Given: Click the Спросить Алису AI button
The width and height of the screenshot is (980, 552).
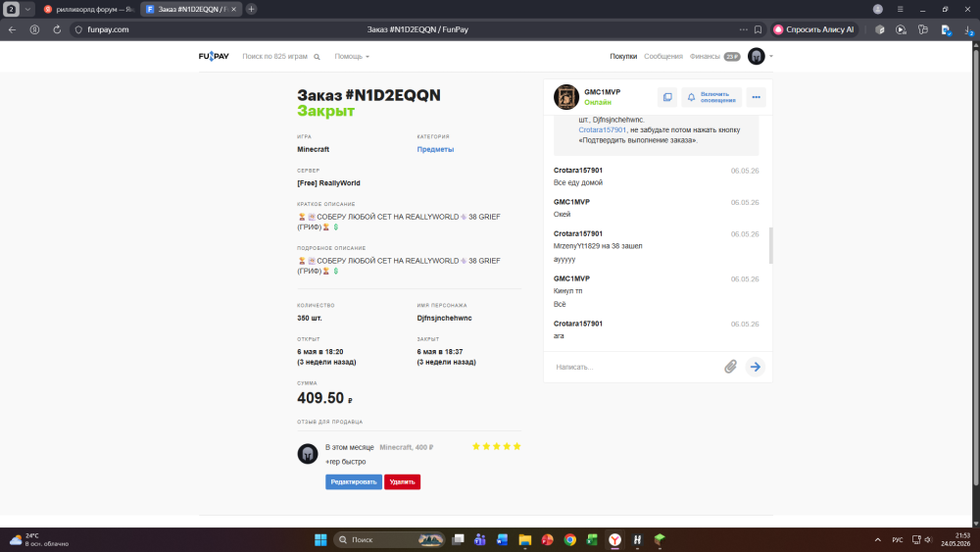Looking at the screenshot, I should [x=814, y=29].
